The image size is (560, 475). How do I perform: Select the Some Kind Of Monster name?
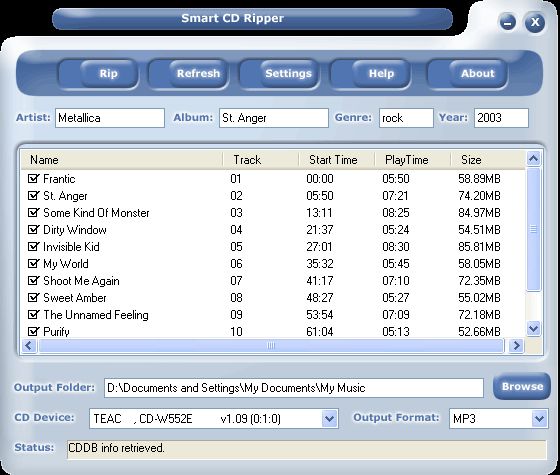tap(96, 213)
